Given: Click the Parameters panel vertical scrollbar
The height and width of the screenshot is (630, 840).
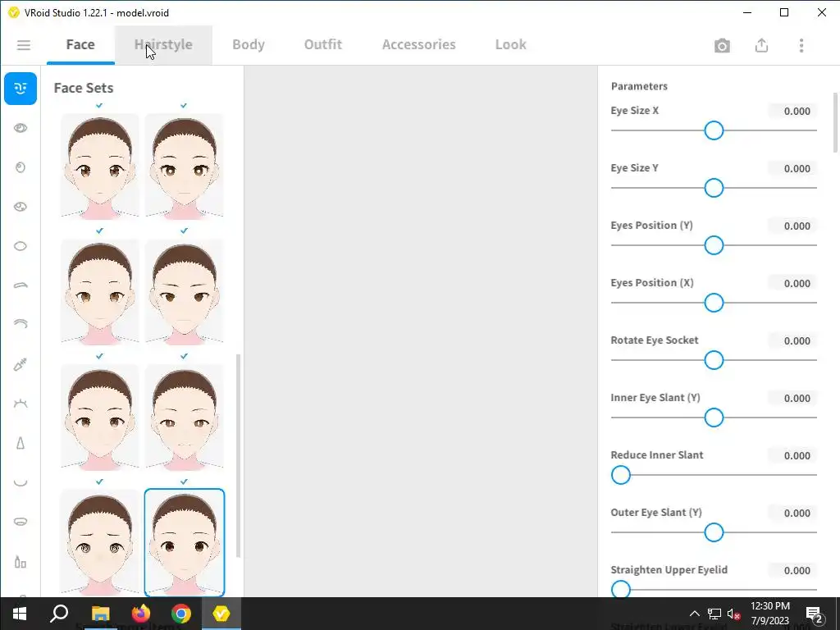Looking at the screenshot, I should 834,122.
